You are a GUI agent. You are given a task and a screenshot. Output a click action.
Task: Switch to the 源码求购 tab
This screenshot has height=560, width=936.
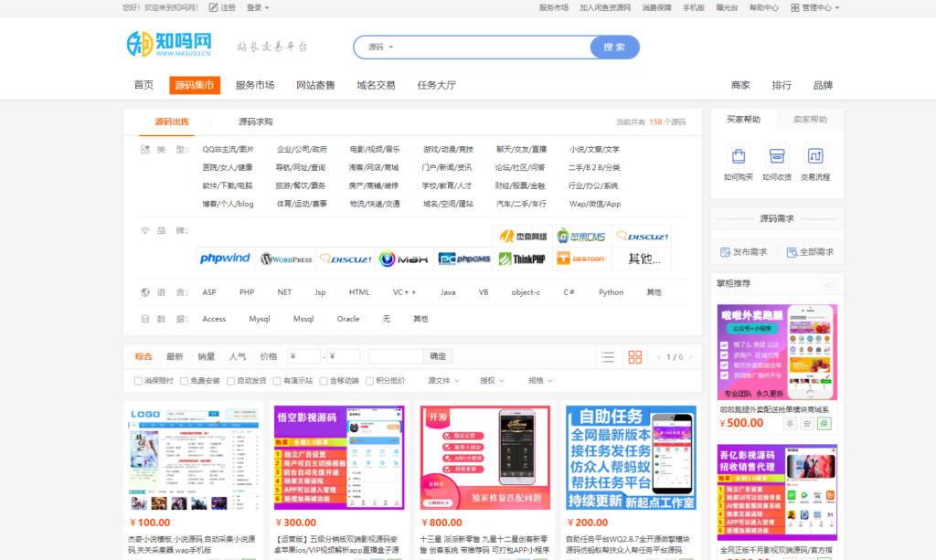click(255, 122)
